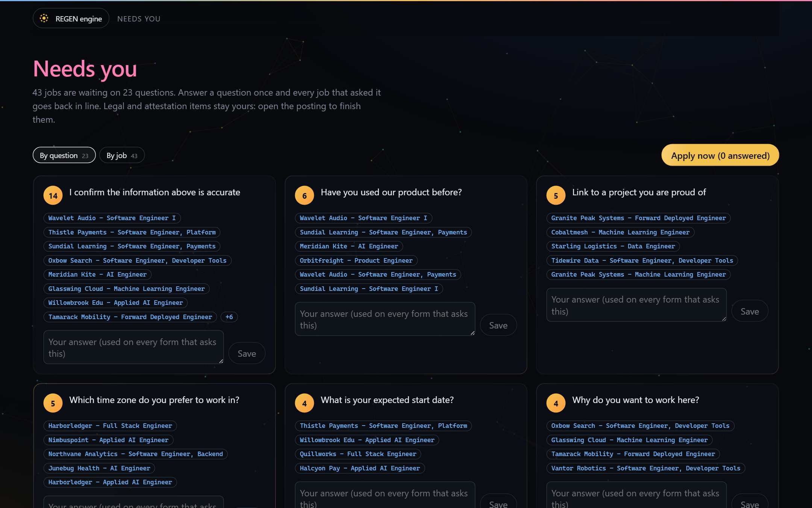Open Granite Peak Systems – Forward Deployed Engineer

[x=639, y=218]
